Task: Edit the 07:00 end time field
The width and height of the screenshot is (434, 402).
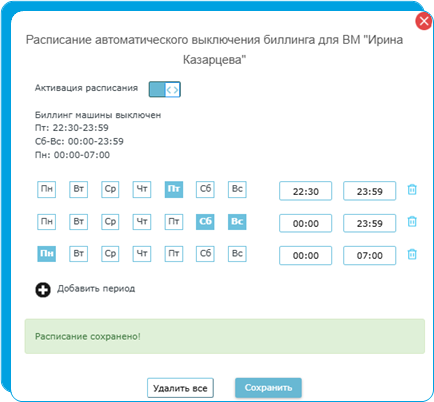Action: click(370, 255)
